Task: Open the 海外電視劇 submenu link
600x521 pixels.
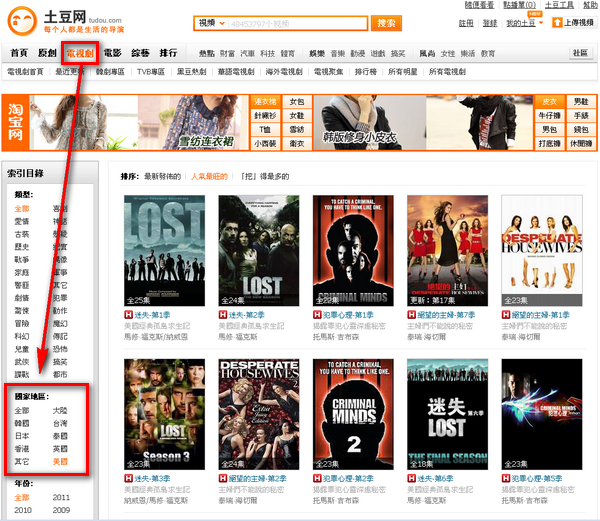Action: [284, 72]
